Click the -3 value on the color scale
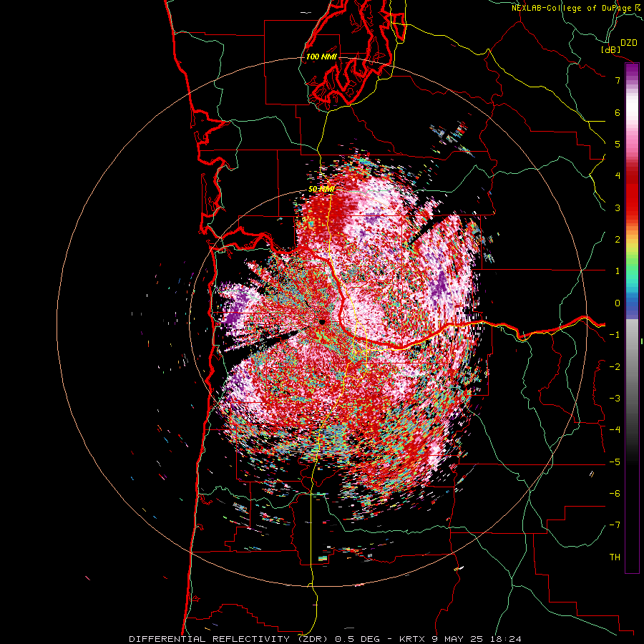This screenshot has width=644, height=644. pyautogui.click(x=615, y=399)
